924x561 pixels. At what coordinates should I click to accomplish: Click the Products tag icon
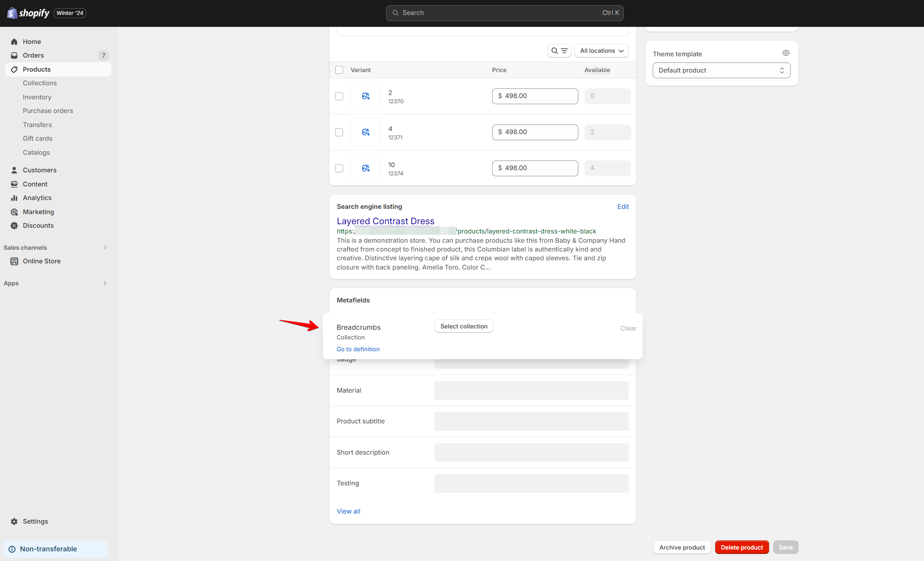tap(14, 69)
